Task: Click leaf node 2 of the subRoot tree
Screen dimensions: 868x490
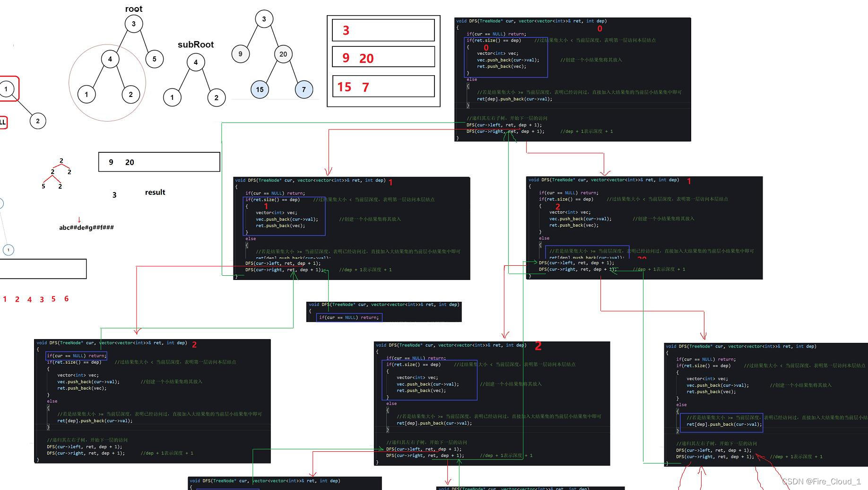Action: 217,97
